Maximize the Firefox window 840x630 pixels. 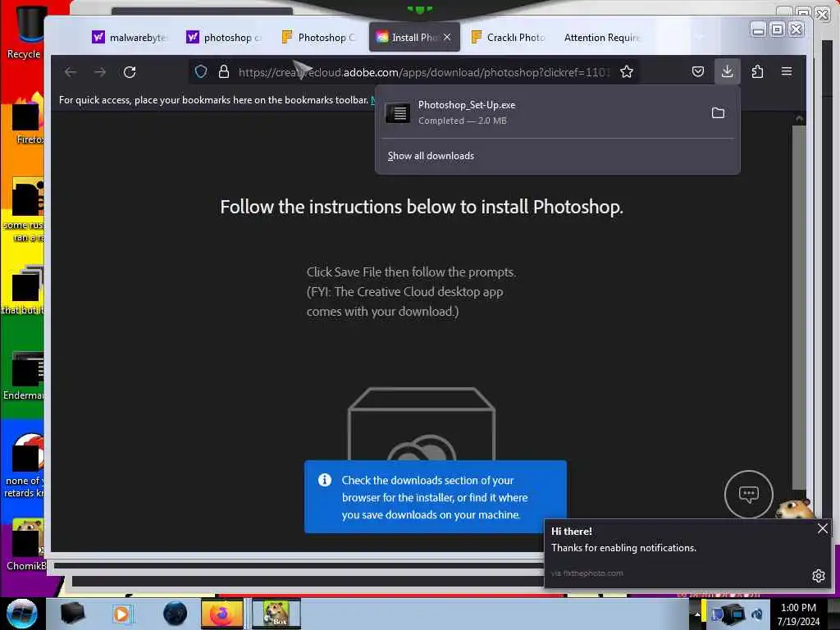coord(777,30)
